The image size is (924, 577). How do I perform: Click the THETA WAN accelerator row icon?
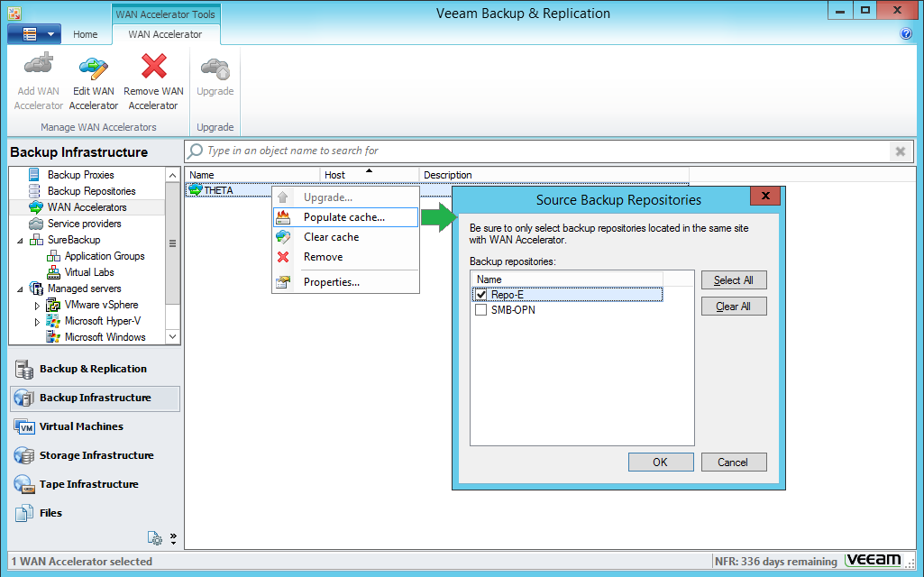coord(195,190)
